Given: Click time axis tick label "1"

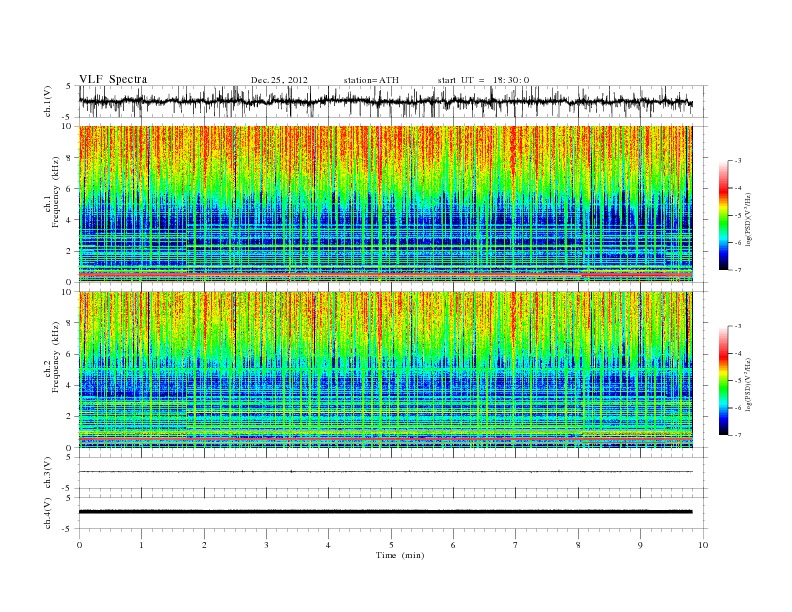Looking at the screenshot, I should [141, 545].
